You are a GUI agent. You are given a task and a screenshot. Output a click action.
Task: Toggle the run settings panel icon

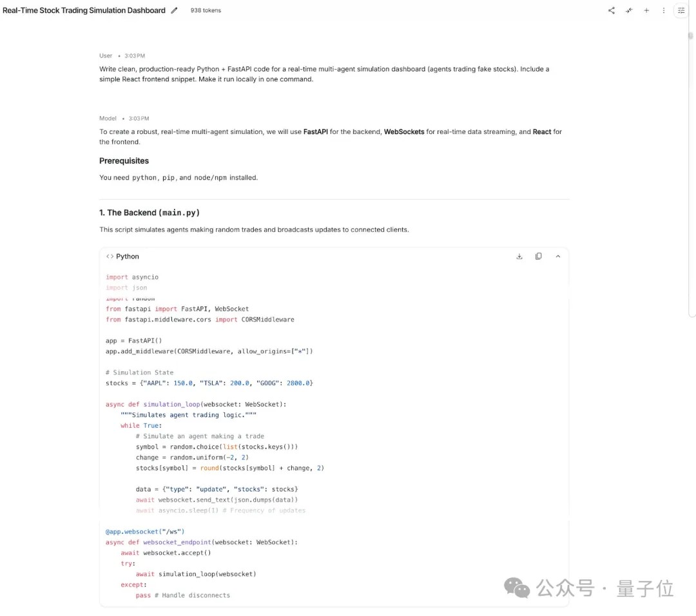(x=681, y=11)
